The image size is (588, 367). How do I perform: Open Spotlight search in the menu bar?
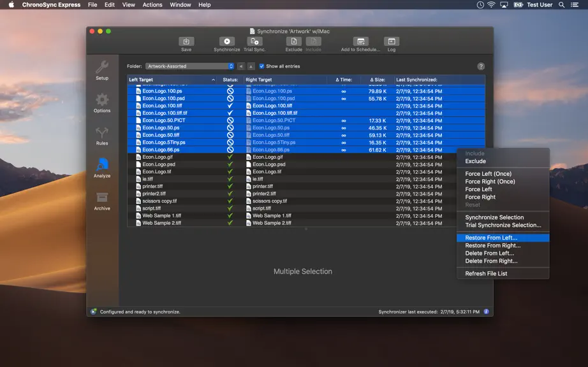point(561,5)
